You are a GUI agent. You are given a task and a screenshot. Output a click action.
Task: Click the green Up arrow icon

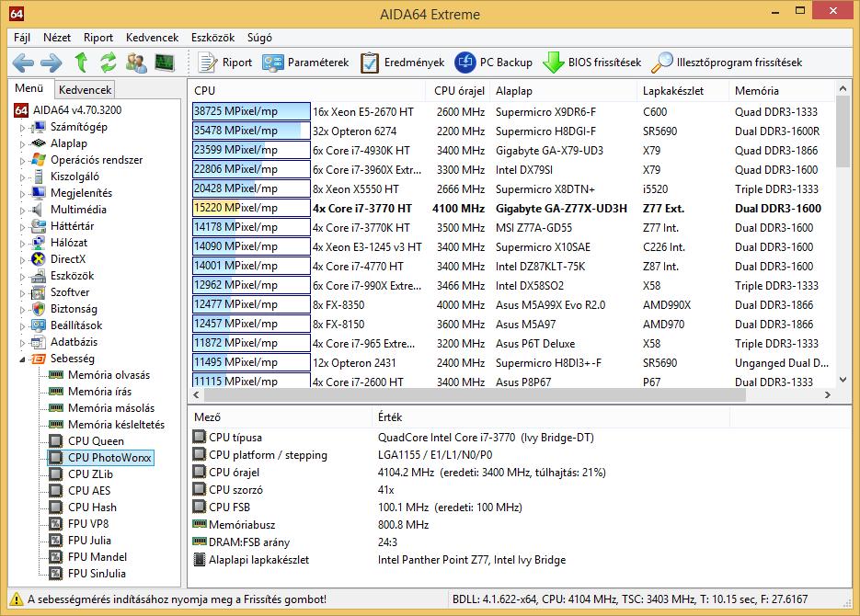[x=81, y=63]
